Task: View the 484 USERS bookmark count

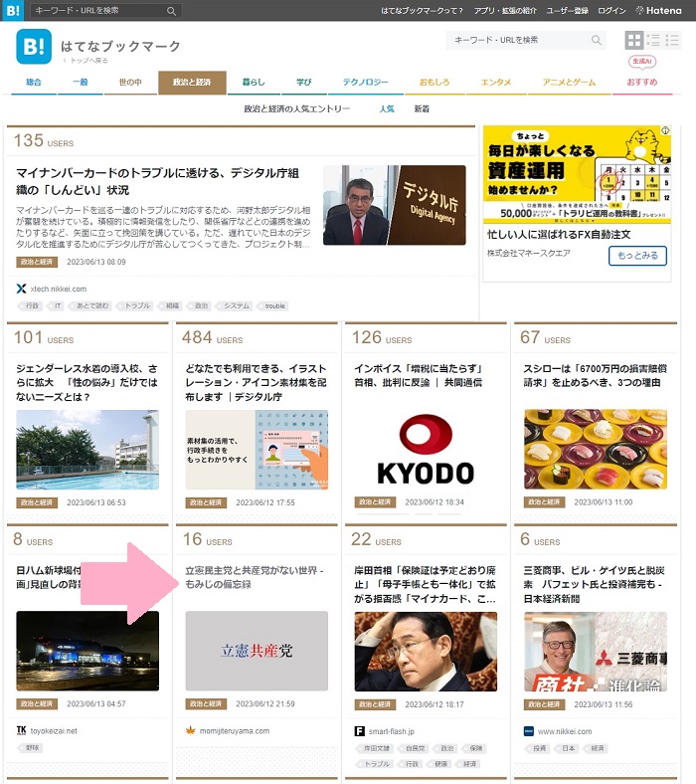Action: pos(213,338)
